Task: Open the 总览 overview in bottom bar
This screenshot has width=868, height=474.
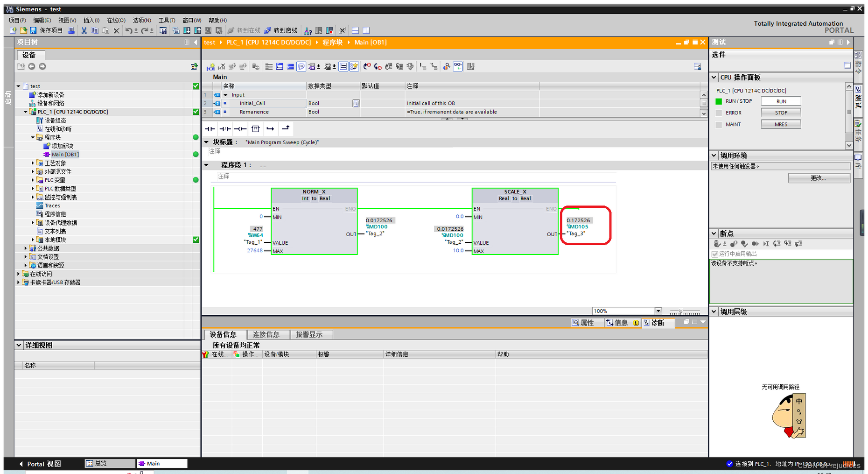Action: (x=110, y=463)
